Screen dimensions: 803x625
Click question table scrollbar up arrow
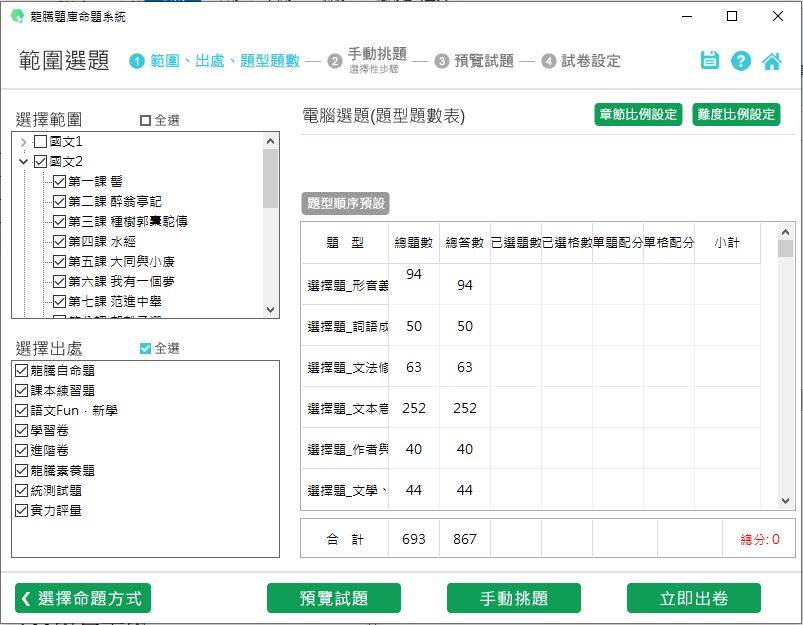(786, 232)
